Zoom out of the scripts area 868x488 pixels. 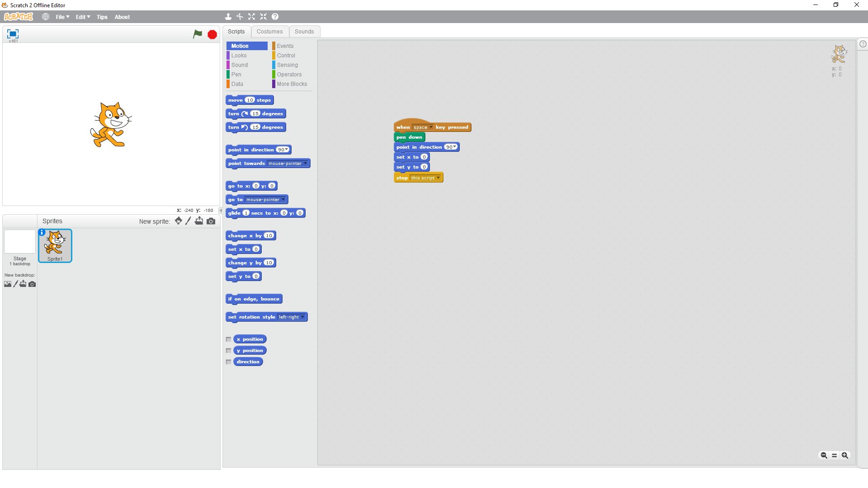click(x=824, y=455)
